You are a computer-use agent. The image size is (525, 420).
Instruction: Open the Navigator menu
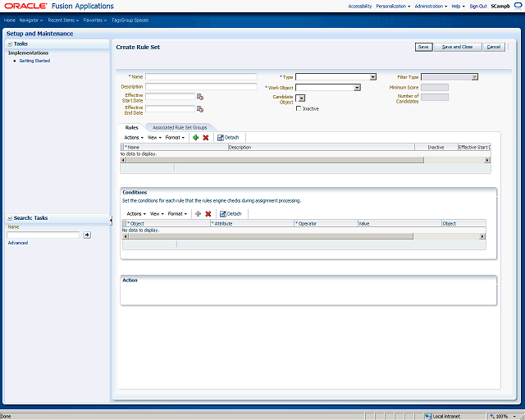pos(31,20)
